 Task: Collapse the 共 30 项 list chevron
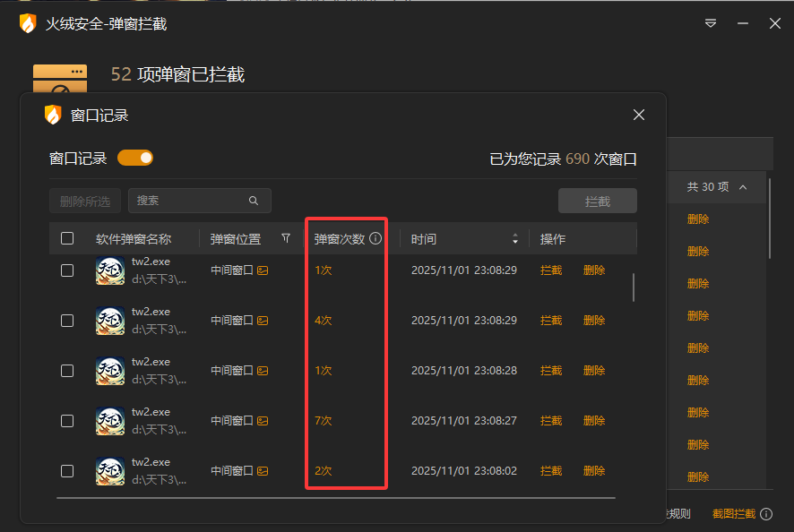(x=742, y=187)
